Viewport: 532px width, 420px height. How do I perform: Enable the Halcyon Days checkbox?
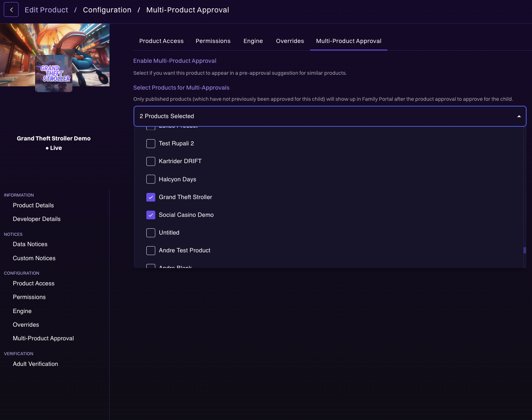pyautogui.click(x=151, y=179)
